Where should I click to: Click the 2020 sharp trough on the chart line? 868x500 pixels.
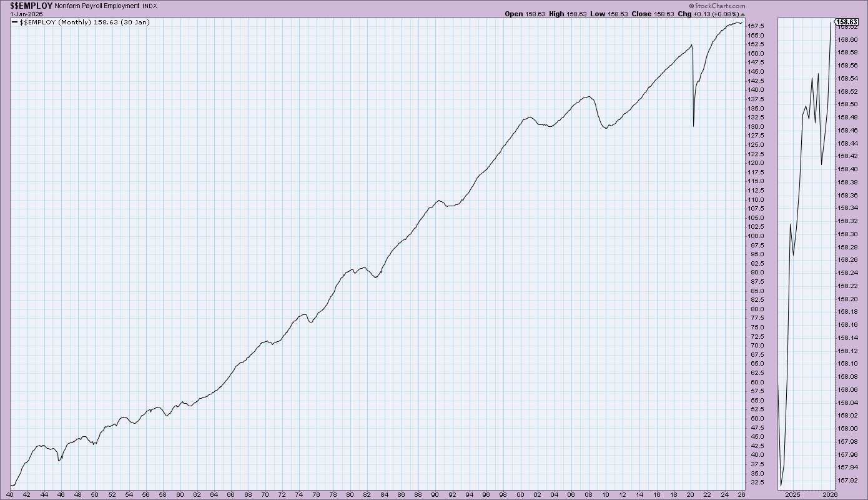point(693,126)
